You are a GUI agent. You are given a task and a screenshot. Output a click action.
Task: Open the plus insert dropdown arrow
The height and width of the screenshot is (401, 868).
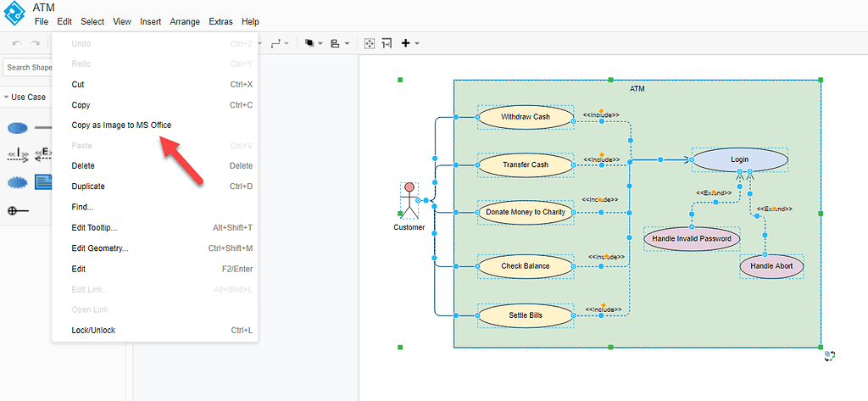(x=417, y=43)
